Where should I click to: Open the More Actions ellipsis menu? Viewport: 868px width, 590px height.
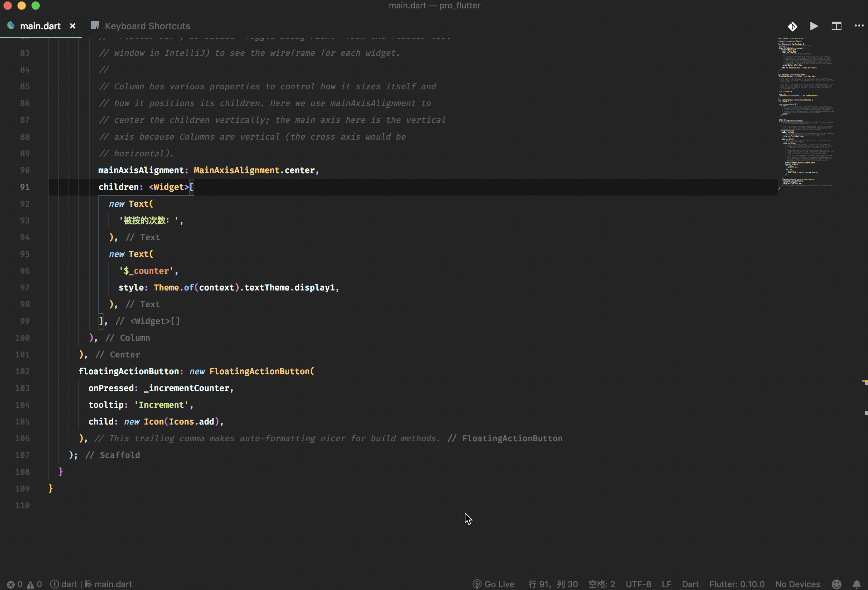[x=859, y=26]
